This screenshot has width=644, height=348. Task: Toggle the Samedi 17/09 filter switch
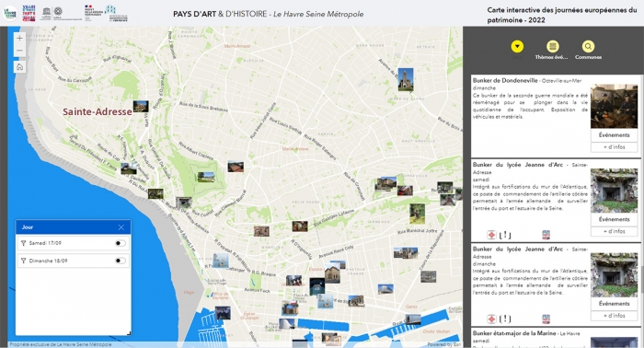click(120, 243)
